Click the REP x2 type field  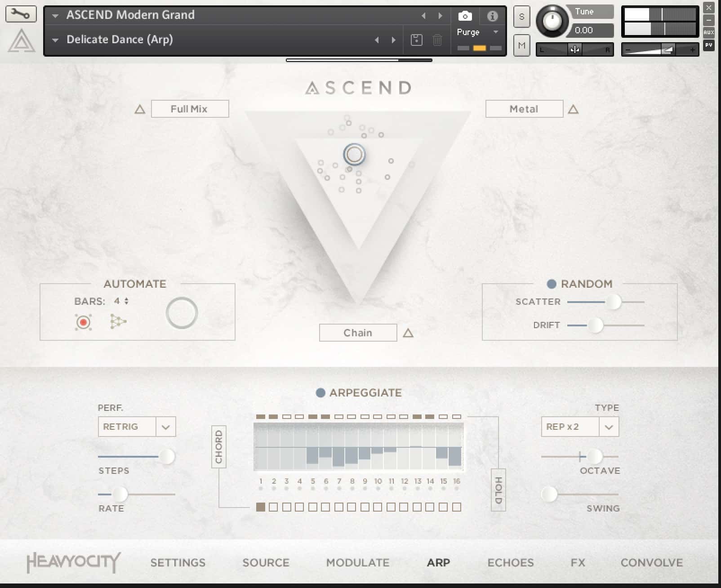(570, 427)
